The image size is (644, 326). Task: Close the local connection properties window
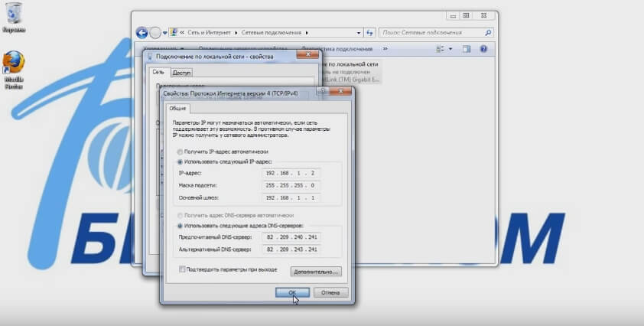(x=307, y=54)
